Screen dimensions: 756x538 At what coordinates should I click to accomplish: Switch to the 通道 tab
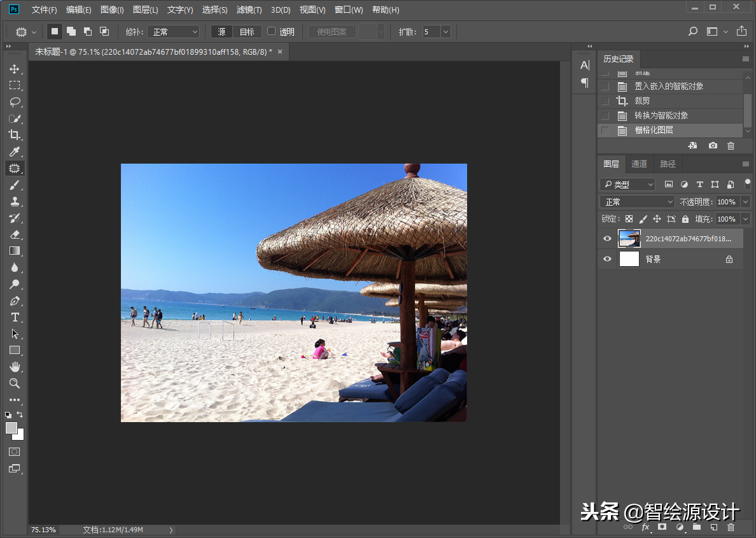pos(639,164)
